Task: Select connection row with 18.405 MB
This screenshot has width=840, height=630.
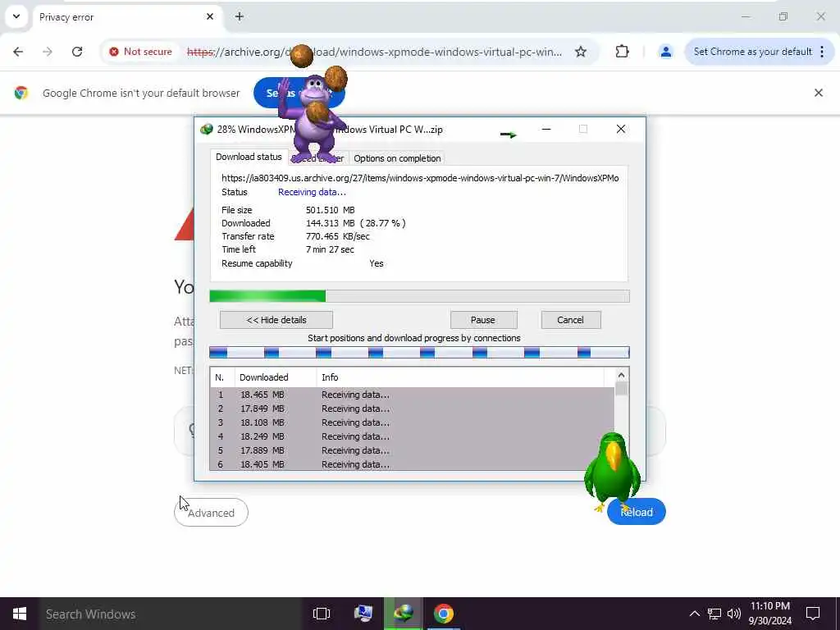Action: pos(412,464)
